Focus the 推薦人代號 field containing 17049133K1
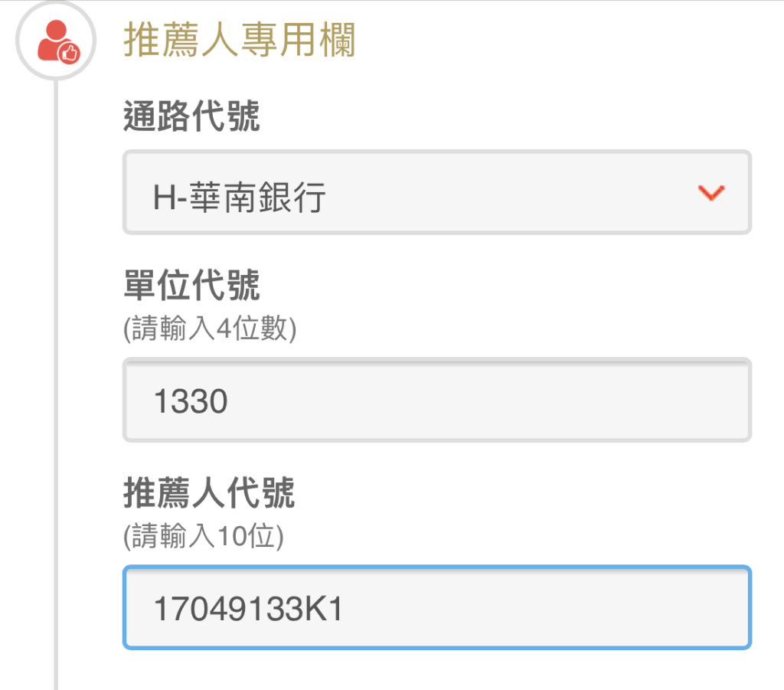This screenshot has height=690, width=784. (437, 607)
